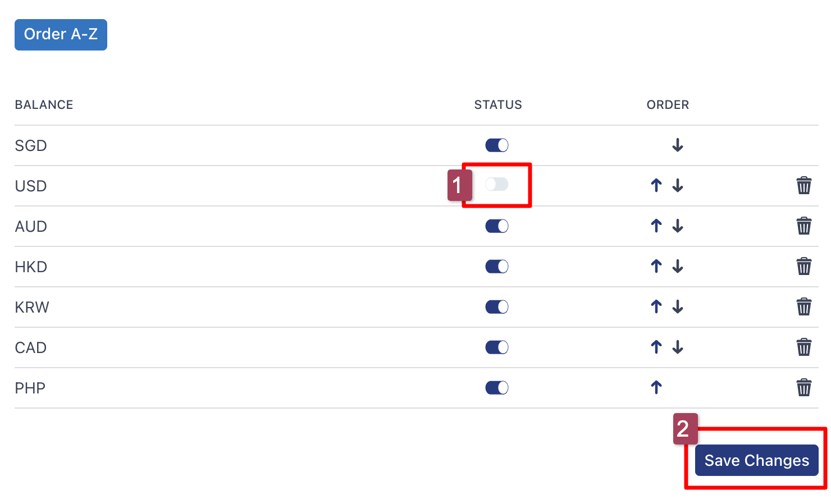Image resolution: width=831 pixels, height=504 pixels.
Task: Enable the USD balance status toggle
Action: (497, 185)
